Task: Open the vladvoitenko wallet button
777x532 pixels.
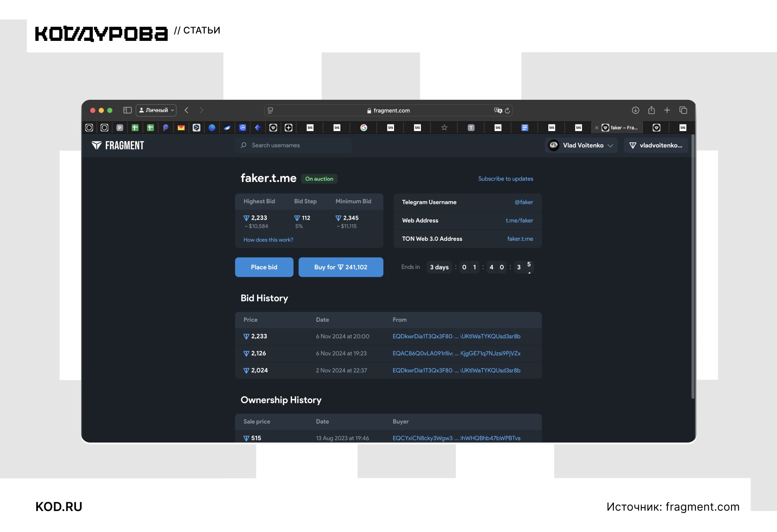Action: 656,145
